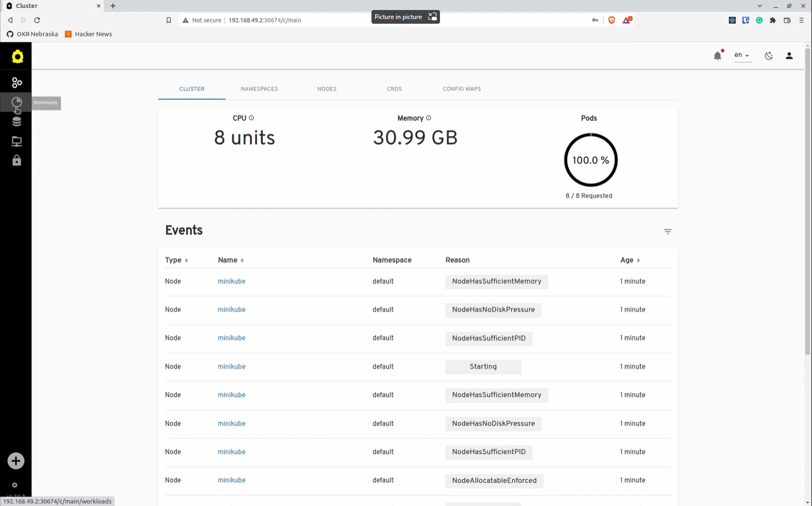Screen dimensions: 812x506
Task: Open the language dropdown showing en
Action: [x=742, y=55]
